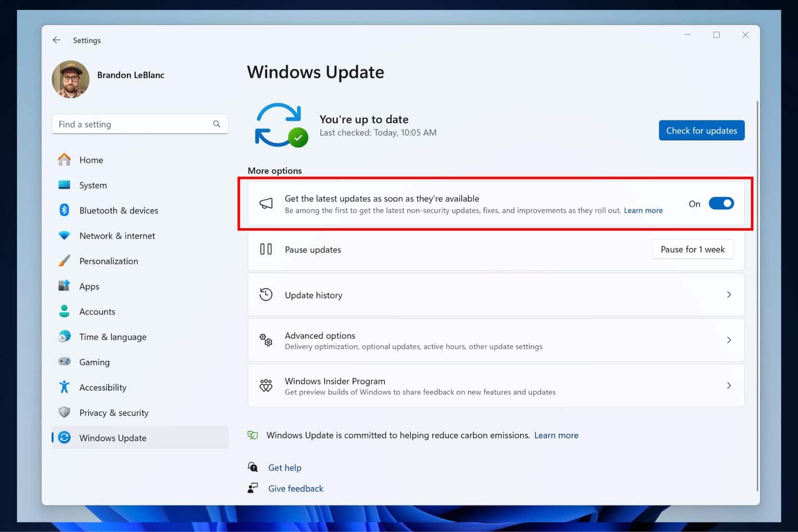The height and width of the screenshot is (532, 798).
Task: Go to Home label in sidebar
Action: (91, 160)
